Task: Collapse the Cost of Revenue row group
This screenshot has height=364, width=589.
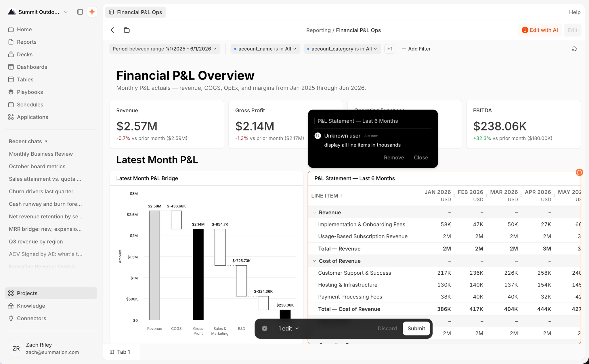Action: (314, 261)
